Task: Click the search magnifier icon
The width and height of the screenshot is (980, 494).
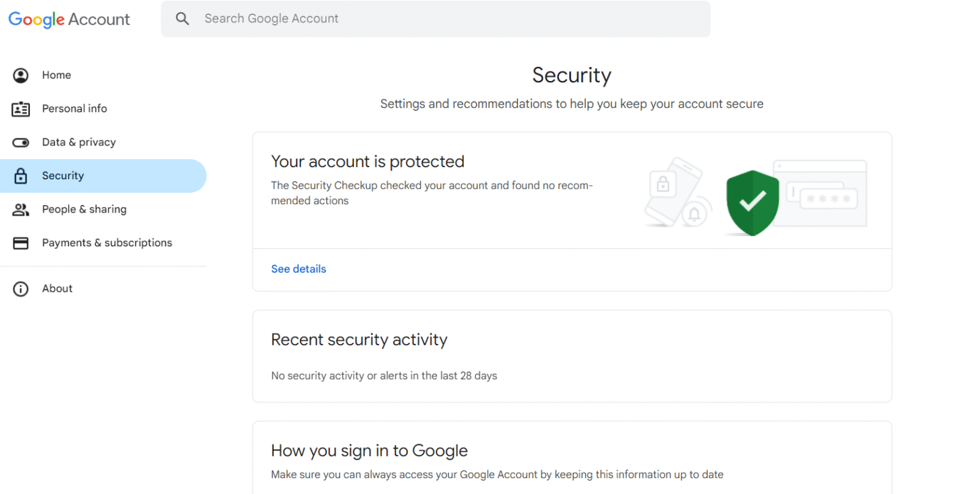Action: 182,19
